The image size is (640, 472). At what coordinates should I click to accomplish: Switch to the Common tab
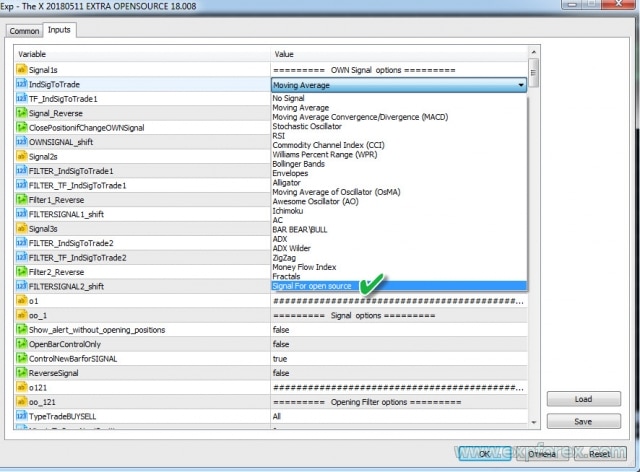pos(24,31)
